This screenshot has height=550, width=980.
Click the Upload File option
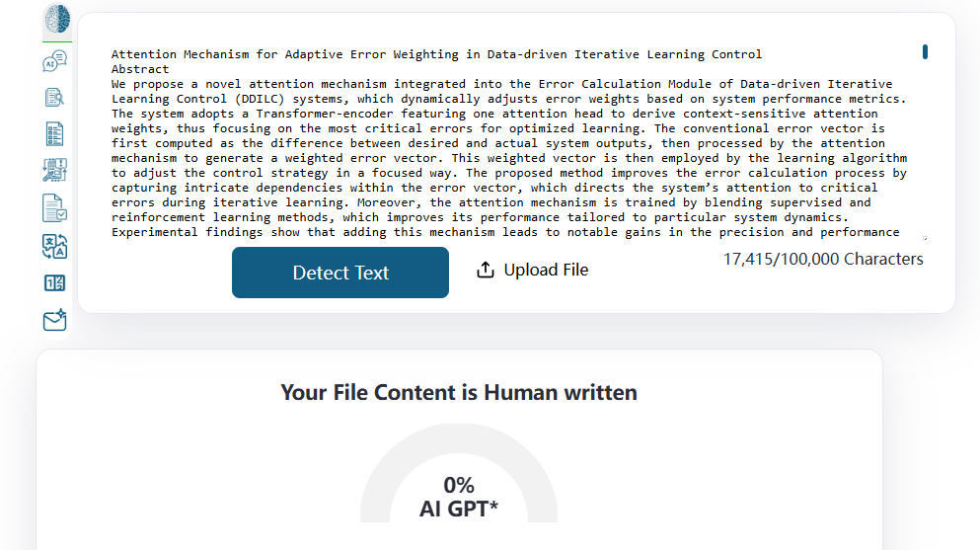[533, 270]
